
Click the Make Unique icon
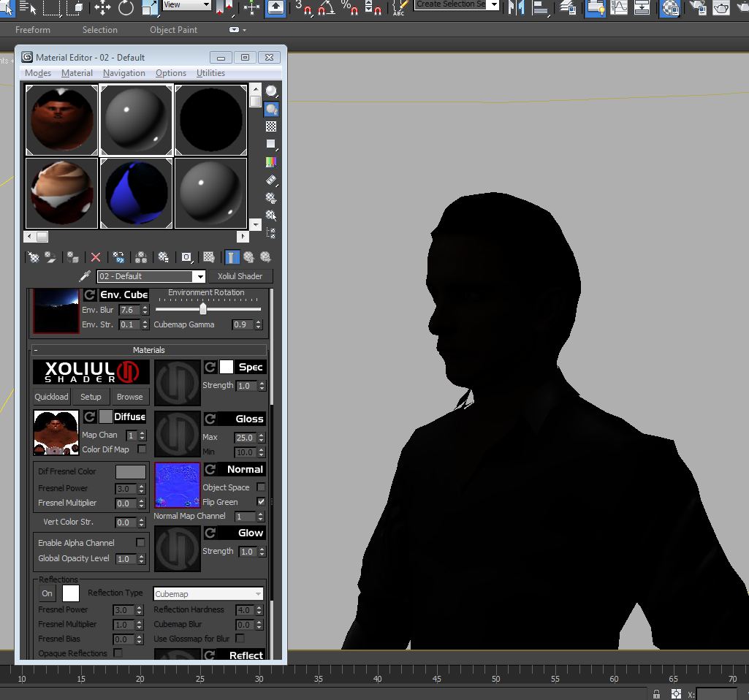tap(141, 257)
